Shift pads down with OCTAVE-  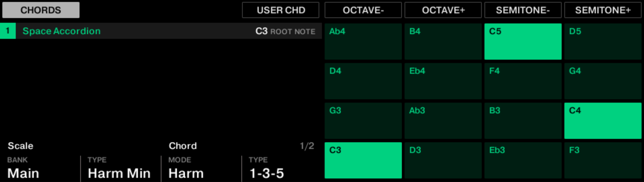(x=363, y=10)
